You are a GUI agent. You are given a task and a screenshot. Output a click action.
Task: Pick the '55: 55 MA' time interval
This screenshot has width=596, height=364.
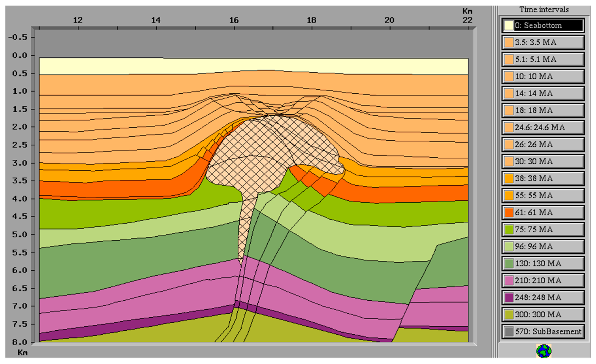coord(543,195)
